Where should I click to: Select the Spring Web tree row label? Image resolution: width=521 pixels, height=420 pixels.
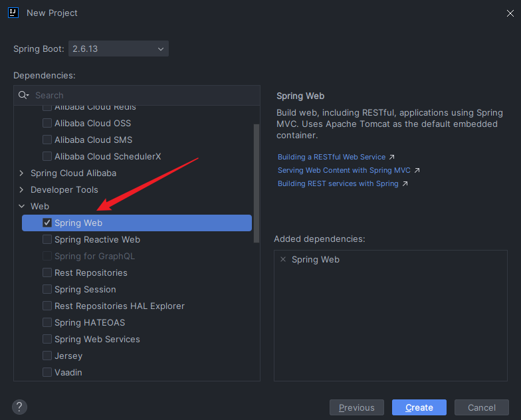pos(78,223)
